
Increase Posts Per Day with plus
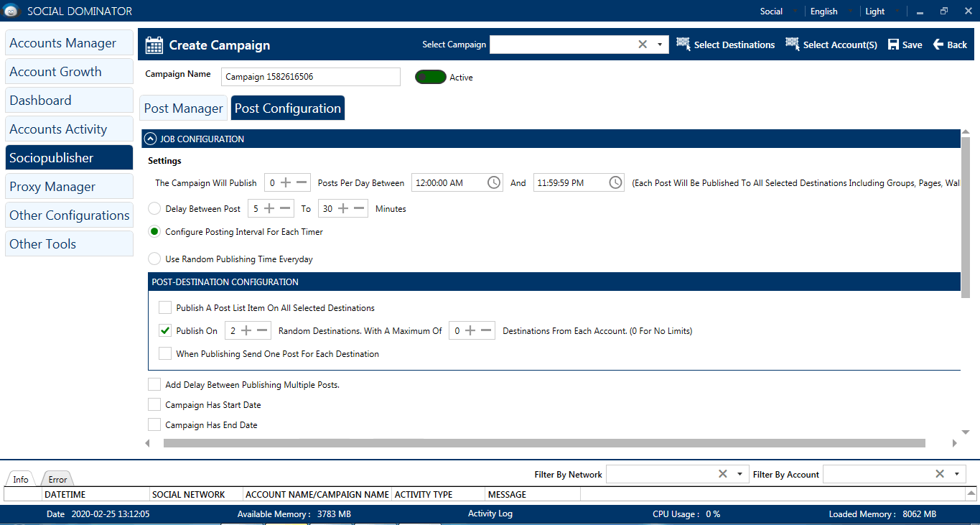click(x=286, y=183)
